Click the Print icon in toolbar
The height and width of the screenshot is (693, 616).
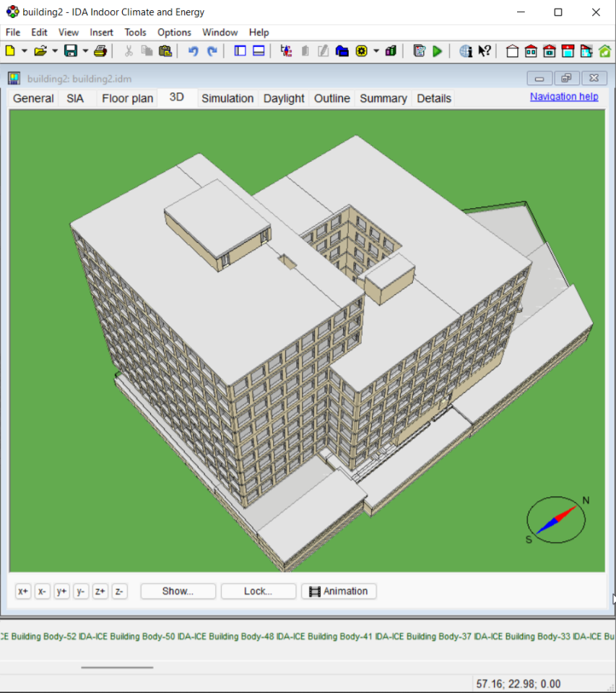point(101,51)
